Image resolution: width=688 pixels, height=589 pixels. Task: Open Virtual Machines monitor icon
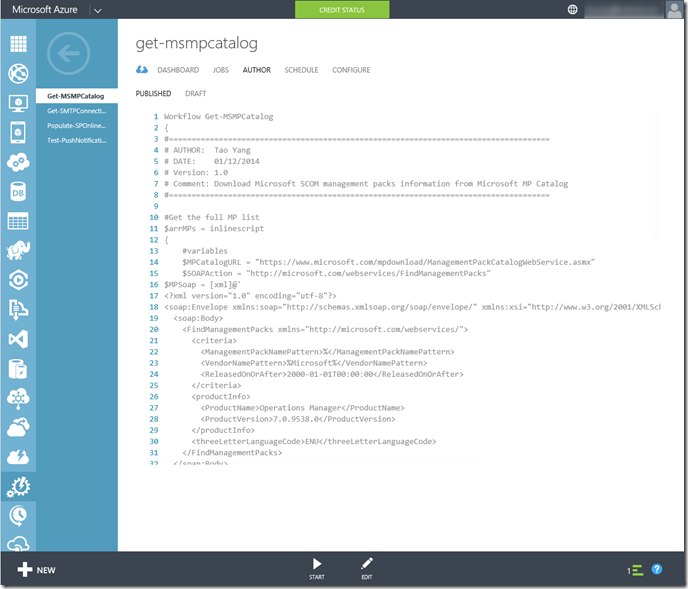[x=18, y=103]
